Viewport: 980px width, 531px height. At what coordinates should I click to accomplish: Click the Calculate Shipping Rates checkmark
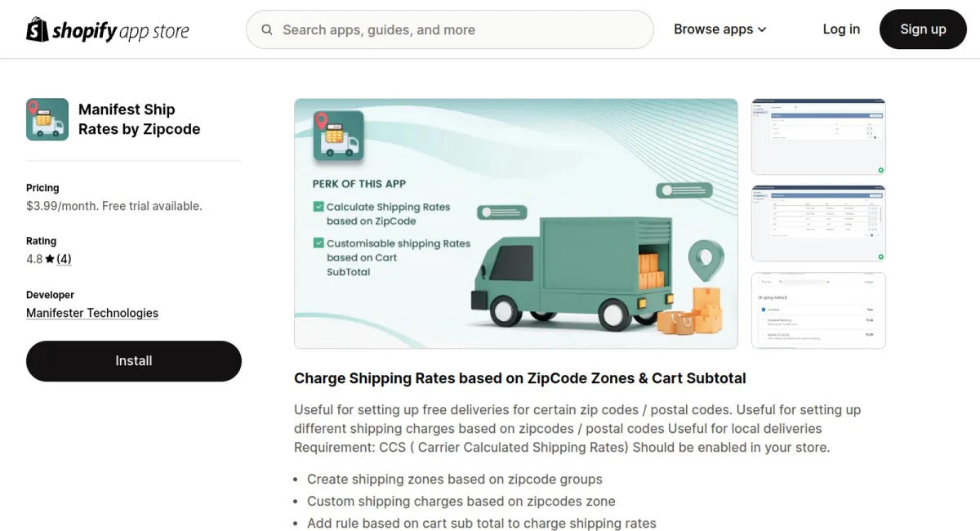(318, 207)
